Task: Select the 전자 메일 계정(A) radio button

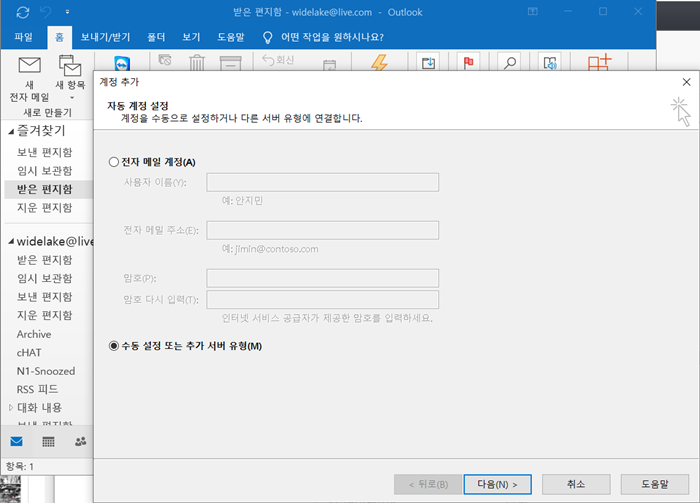Action: 114,162
